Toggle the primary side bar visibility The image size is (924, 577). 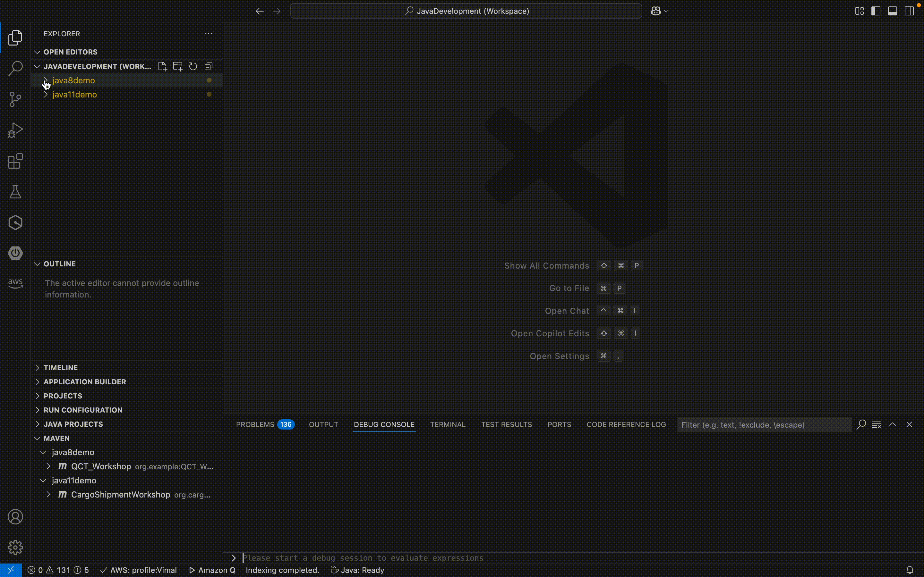876,11
